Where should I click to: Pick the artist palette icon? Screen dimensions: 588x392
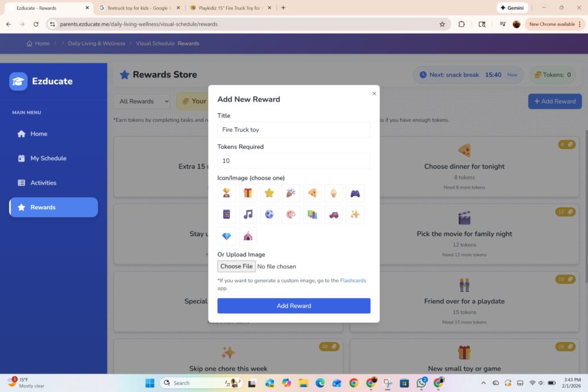point(291,214)
